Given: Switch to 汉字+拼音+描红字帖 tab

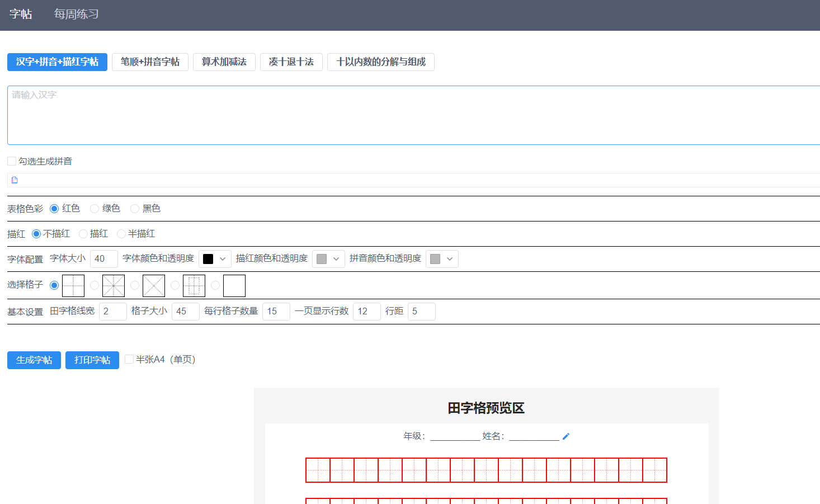Looking at the screenshot, I should (57, 62).
